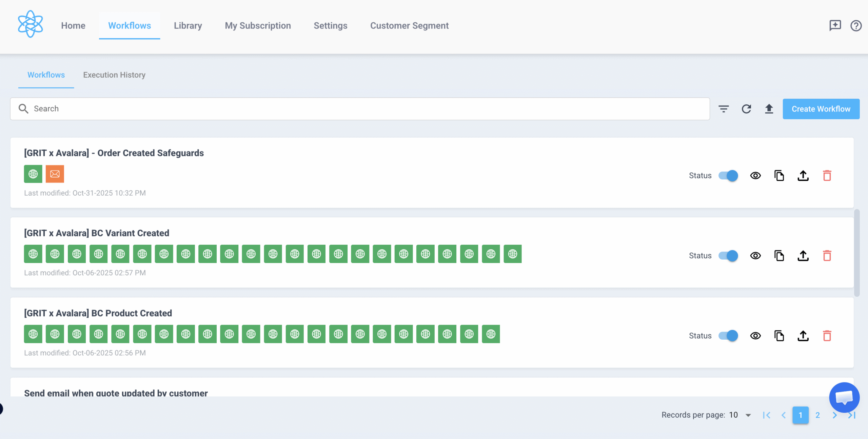This screenshot has height=439, width=868.
Task: Export the BC Product Created workflow
Action: click(803, 336)
